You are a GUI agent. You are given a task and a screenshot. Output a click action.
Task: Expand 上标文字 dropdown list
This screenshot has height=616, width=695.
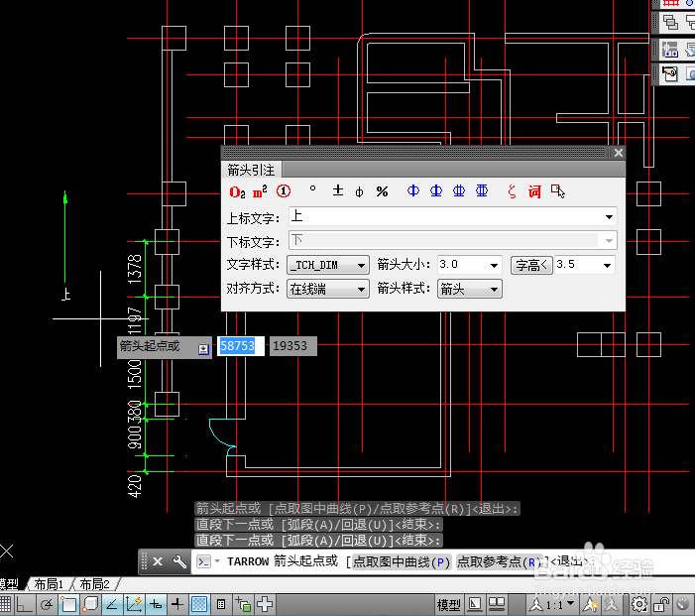[609, 217]
